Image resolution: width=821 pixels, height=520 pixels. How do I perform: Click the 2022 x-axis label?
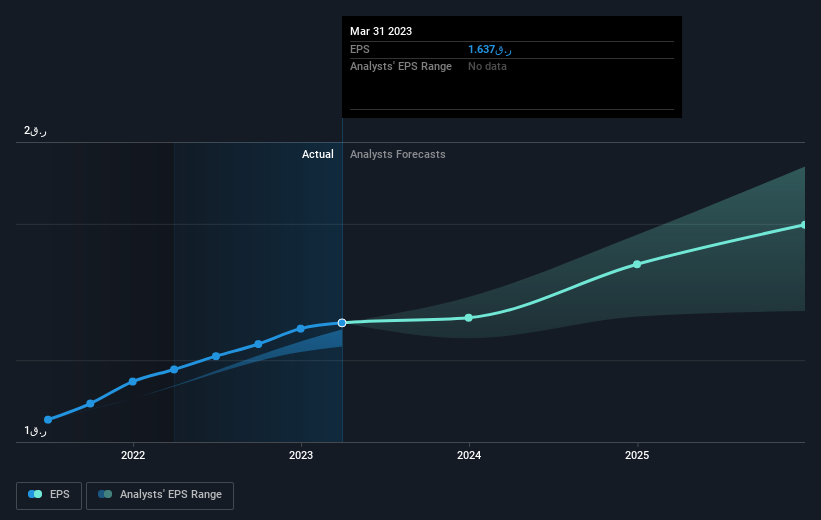click(x=133, y=455)
